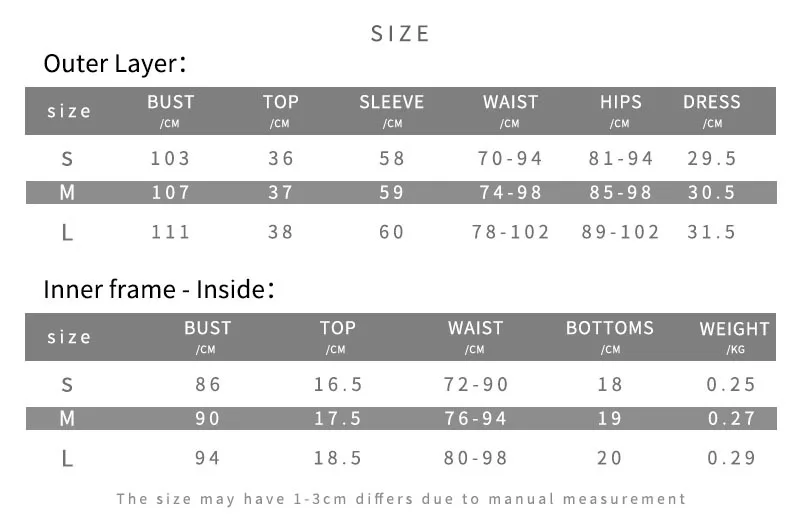Click the HIPS column header

[x=620, y=102]
